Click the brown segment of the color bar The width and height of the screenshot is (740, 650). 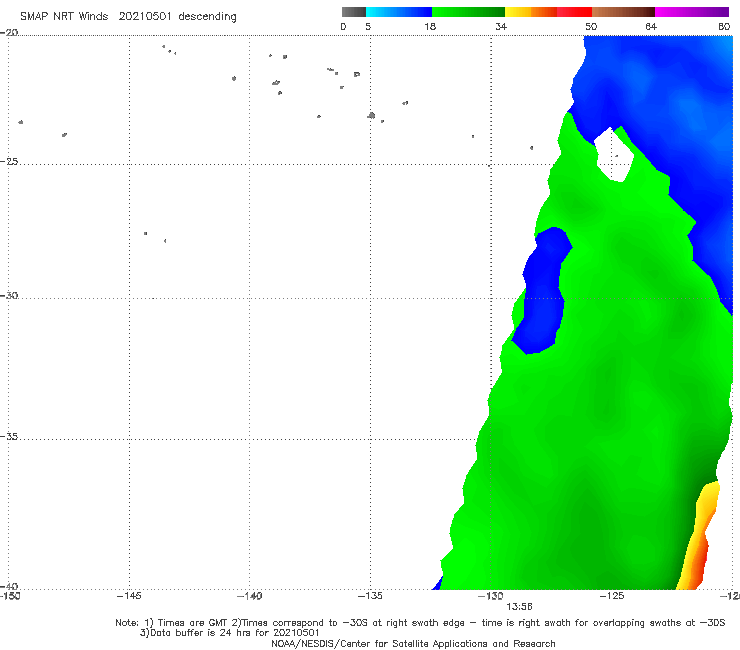(x=623, y=12)
